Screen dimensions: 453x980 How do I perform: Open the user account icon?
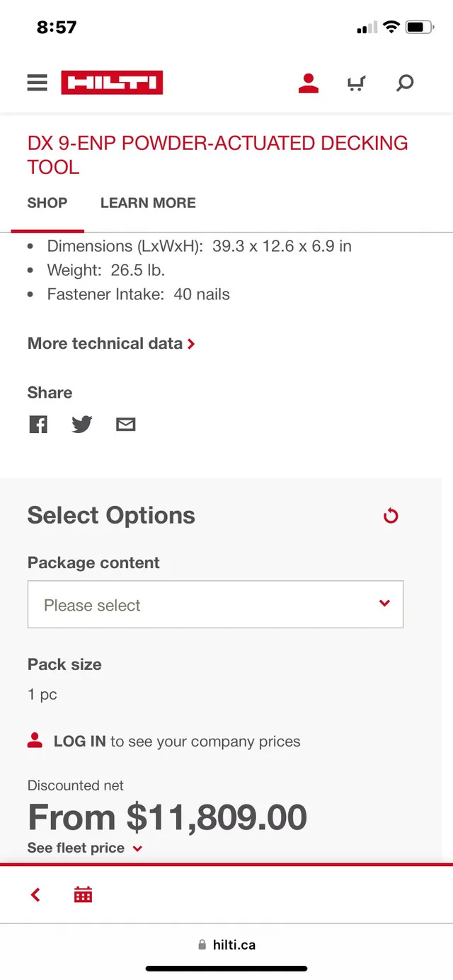308,83
